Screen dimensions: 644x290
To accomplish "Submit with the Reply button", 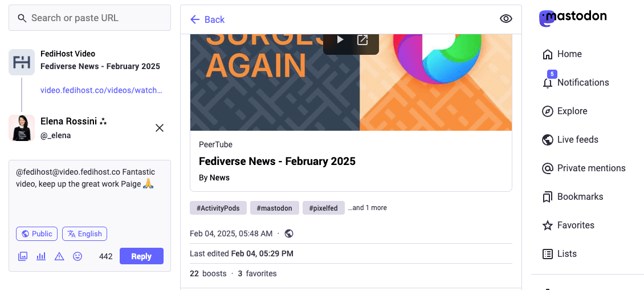I will click(x=141, y=256).
